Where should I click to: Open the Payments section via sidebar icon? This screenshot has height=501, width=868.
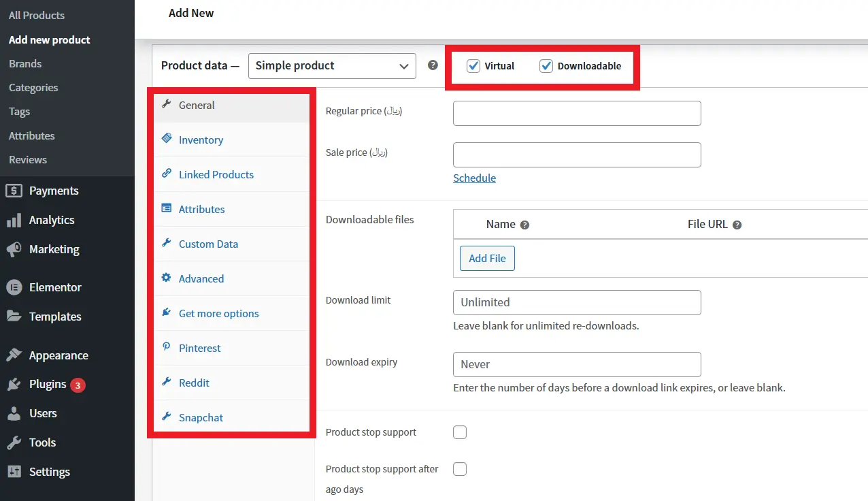pos(14,191)
